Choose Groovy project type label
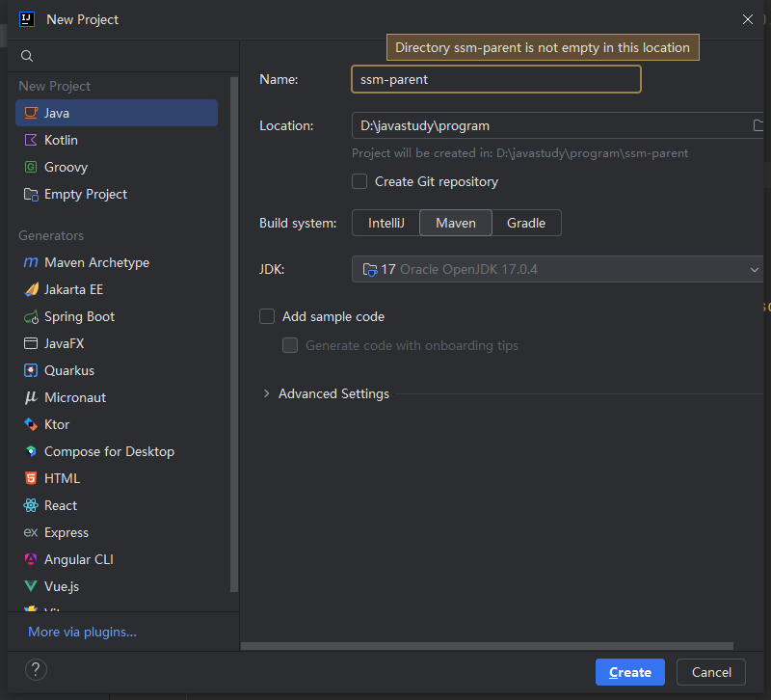Screen dimensions: 771x700 coord(66,167)
